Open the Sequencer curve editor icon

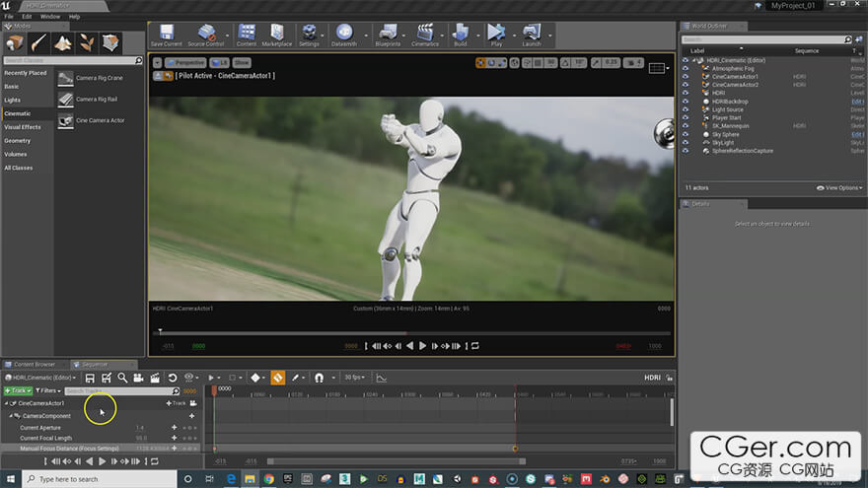[x=382, y=378]
